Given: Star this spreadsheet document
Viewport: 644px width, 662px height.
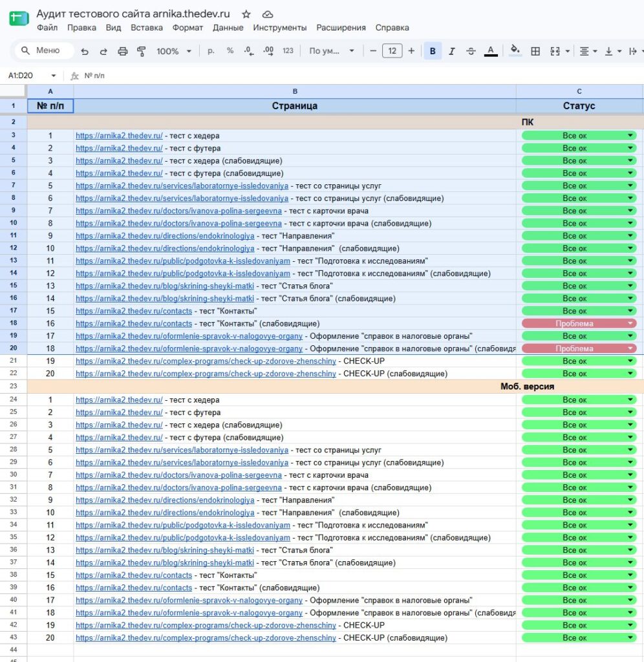Looking at the screenshot, I should [246, 14].
